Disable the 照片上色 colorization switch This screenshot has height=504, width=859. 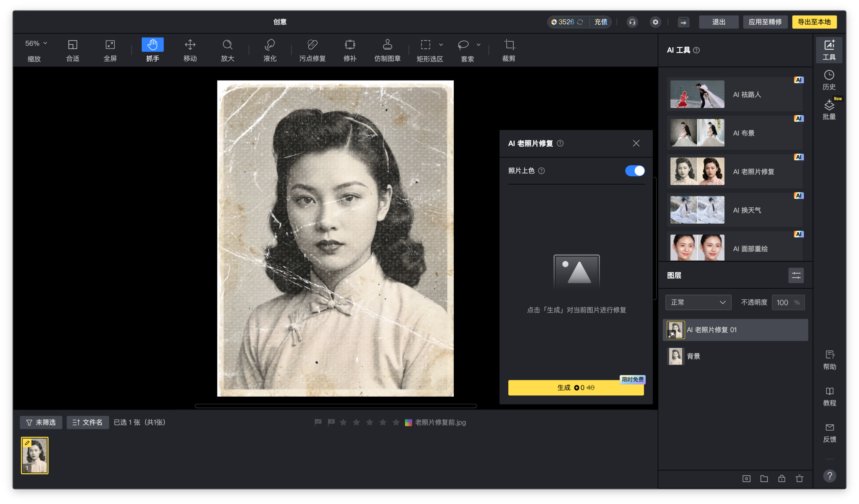click(x=634, y=171)
